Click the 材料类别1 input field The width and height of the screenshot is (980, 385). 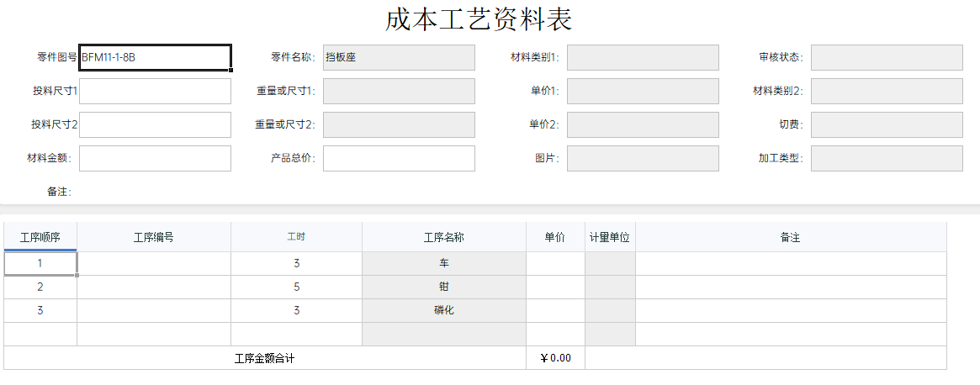[643, 57]
